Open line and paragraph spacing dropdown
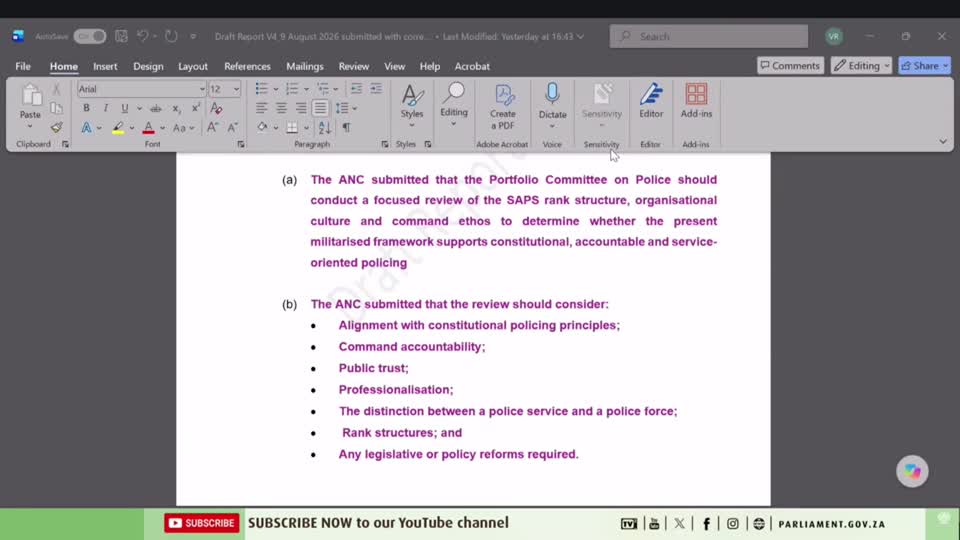Screen dimensions: 960x540 point(346,108)
